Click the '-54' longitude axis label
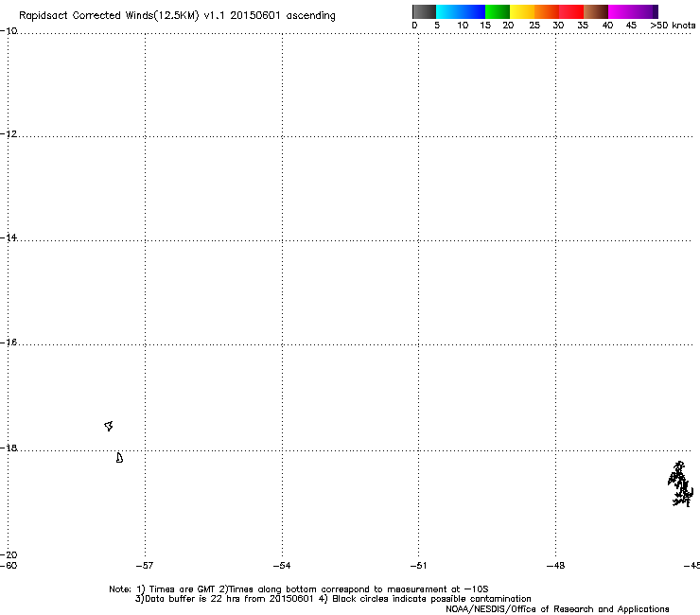700x615 pixels. (x=282, y=566)
